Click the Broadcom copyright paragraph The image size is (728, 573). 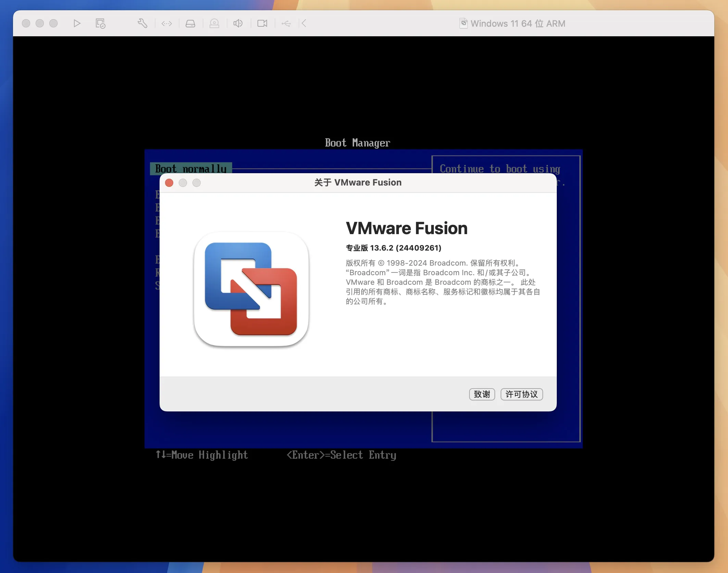click(x=443, y=282)
